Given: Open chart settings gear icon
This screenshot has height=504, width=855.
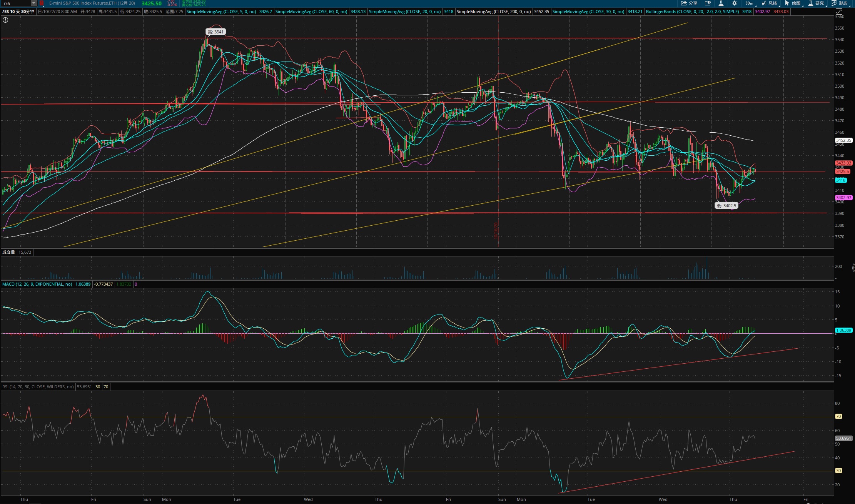Looking at the screenshot, I should point(734,3).
